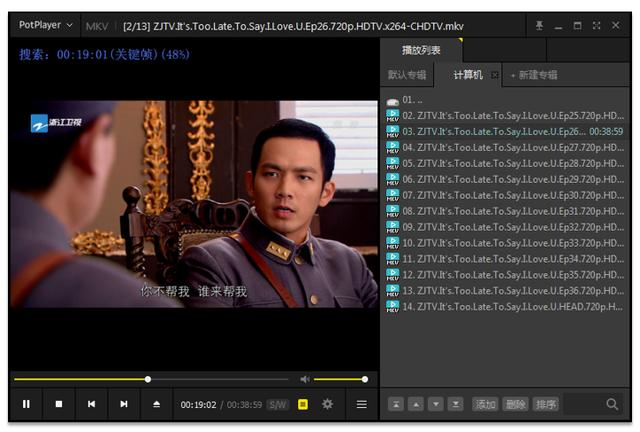Switch to the 默认专辑 playlist tab

pyautogui.click(x=407, y=75)
